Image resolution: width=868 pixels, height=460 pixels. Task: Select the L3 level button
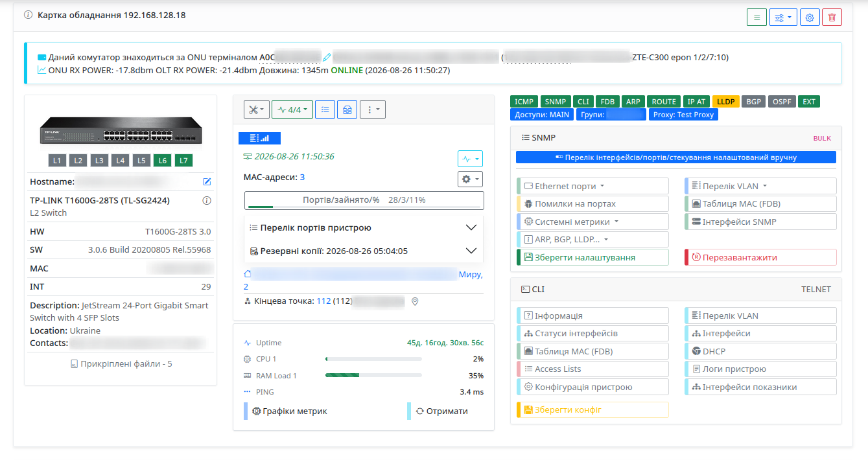[x=99, y=160]
